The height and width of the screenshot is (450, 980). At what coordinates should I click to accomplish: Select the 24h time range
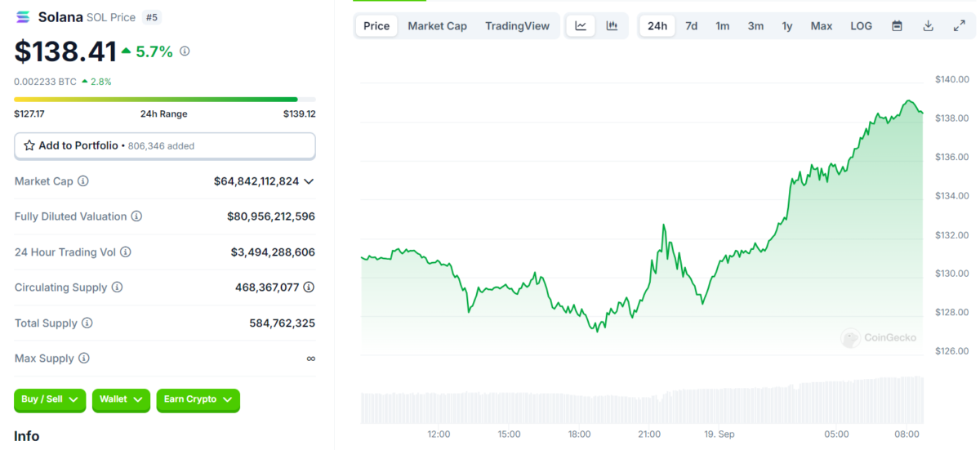(x=657, y=26)
